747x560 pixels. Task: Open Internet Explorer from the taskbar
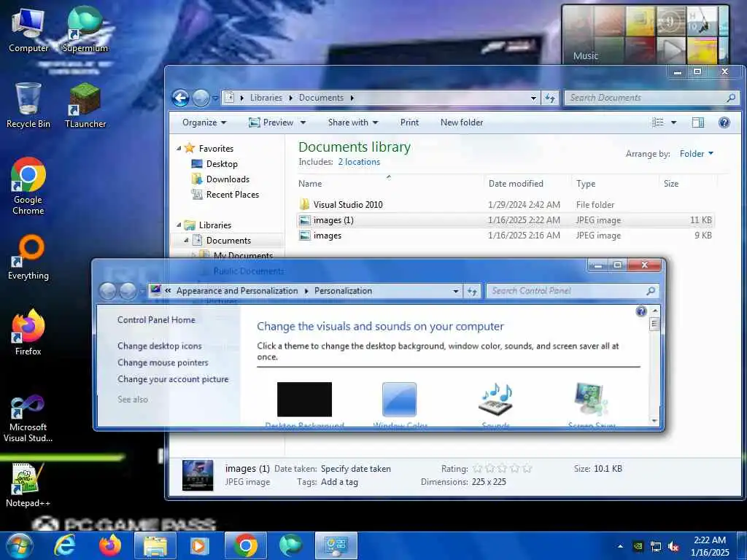(x=65, y=545)
